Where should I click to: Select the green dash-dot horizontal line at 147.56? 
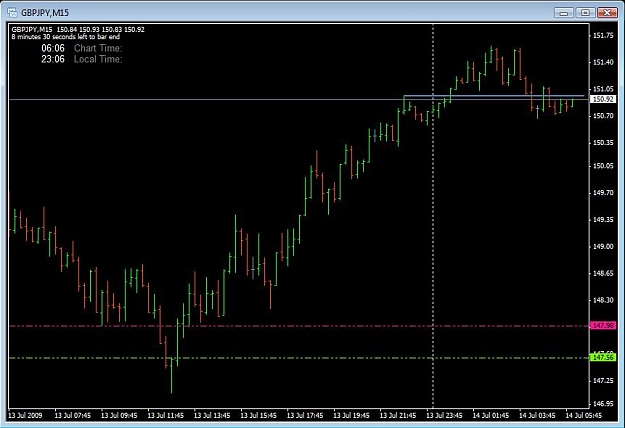[299, 358]
